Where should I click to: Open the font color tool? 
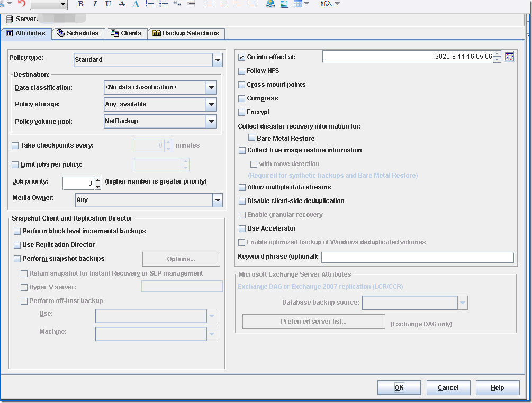136,4
